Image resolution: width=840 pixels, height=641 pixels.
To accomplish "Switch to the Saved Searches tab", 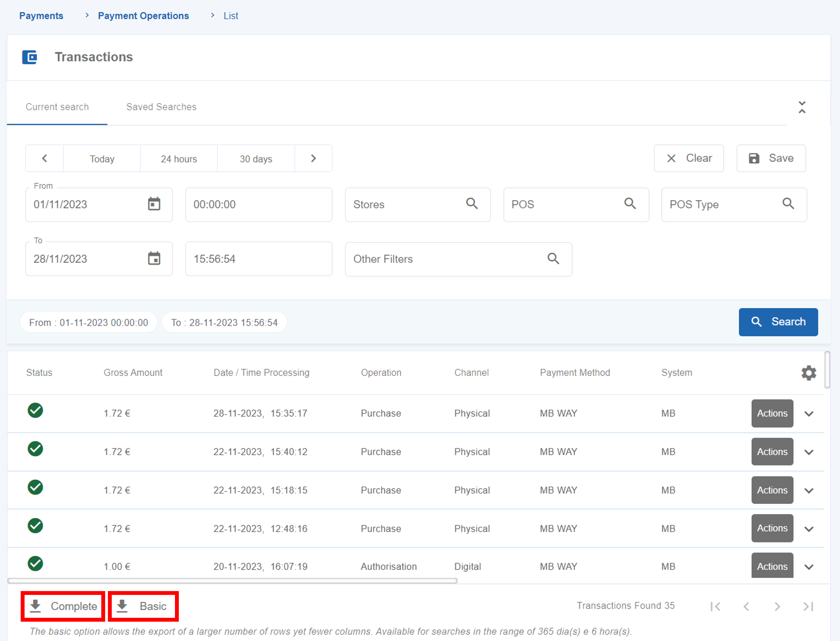I will (161, 107).
